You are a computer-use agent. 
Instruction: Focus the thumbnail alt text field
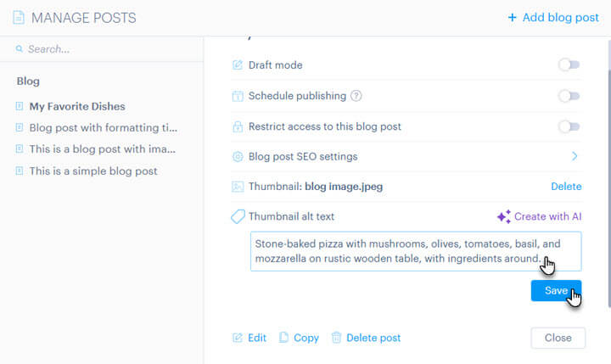416,251
